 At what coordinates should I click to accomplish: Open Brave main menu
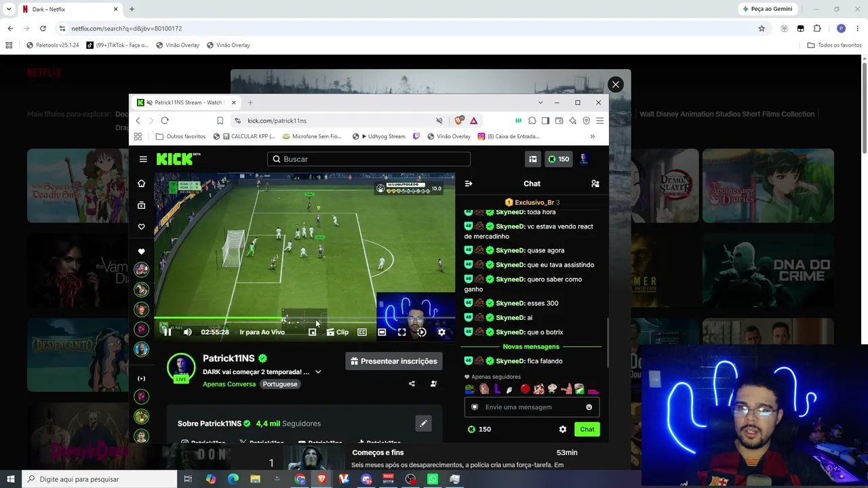pyautogui.click(x=599, y=121)
